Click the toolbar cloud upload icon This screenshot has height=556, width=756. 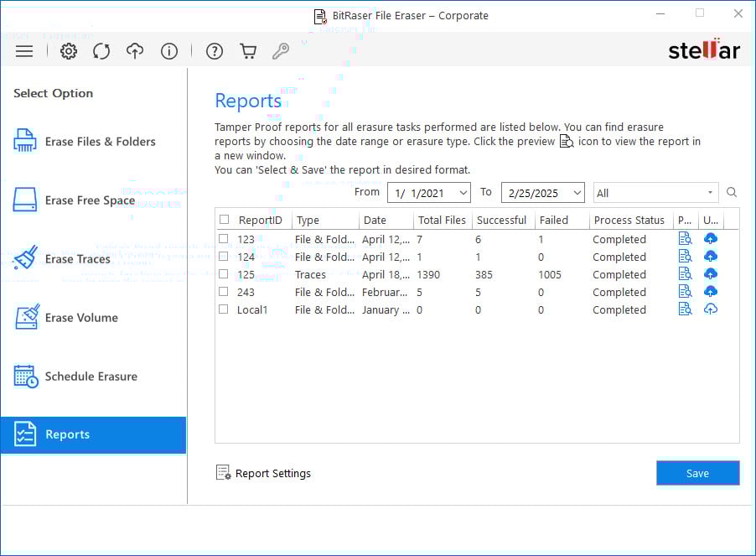(x=135, y=51)
